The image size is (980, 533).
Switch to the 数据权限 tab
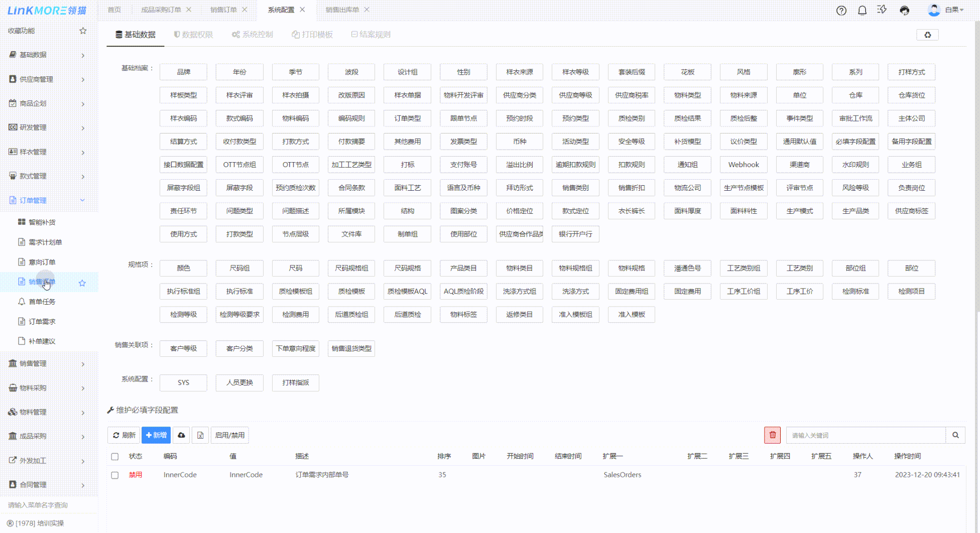click(193, 35)
